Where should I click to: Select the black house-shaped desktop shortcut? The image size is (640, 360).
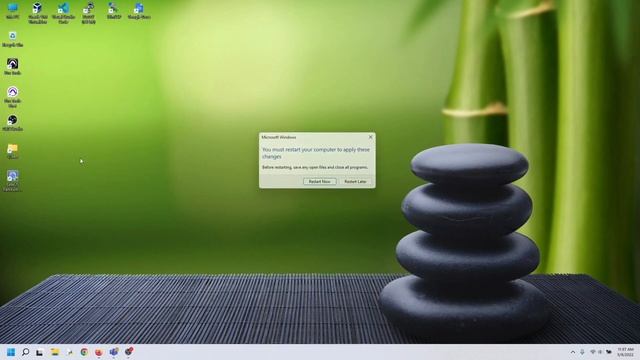click(13, 67)
